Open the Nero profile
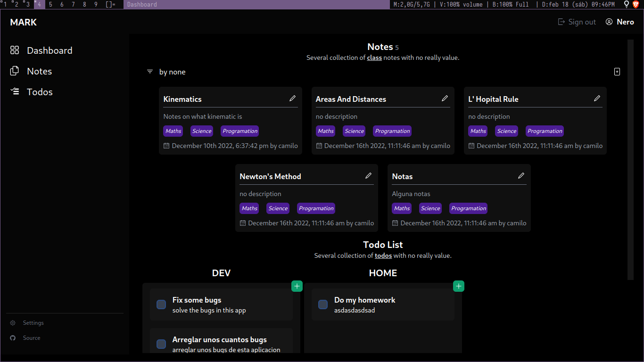644x362 pixels. [x=620, y=22]
